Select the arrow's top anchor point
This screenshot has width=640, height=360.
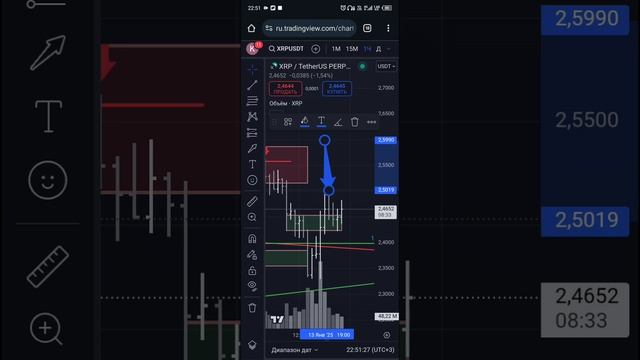[x=324, y=141]
